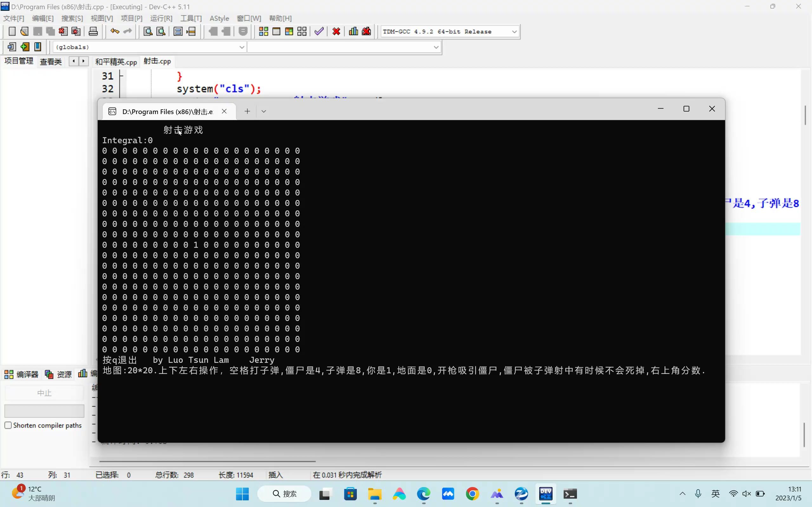812x507 pixels.
Task: Click the New source file icon
Action: pos(12,31)
